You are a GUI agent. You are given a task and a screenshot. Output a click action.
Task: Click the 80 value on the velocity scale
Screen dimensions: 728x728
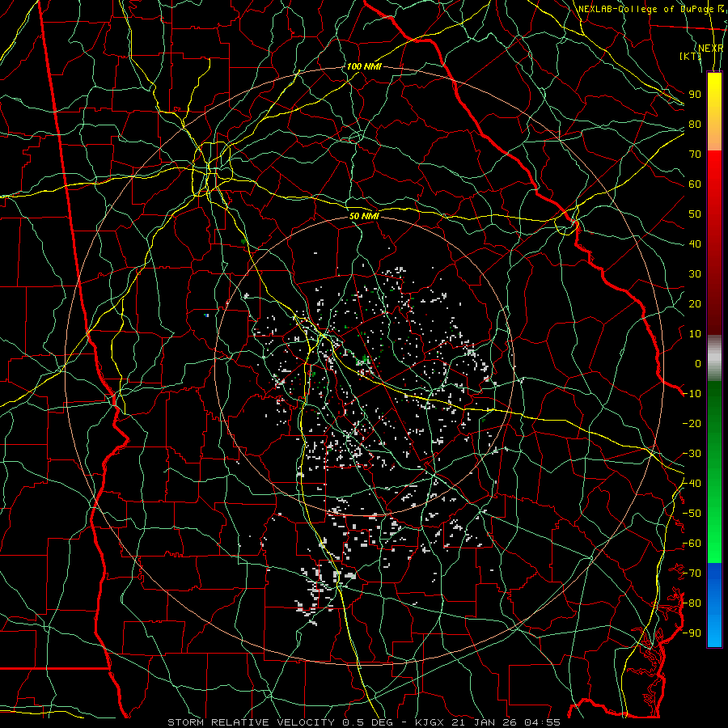(x=695, y=124)
